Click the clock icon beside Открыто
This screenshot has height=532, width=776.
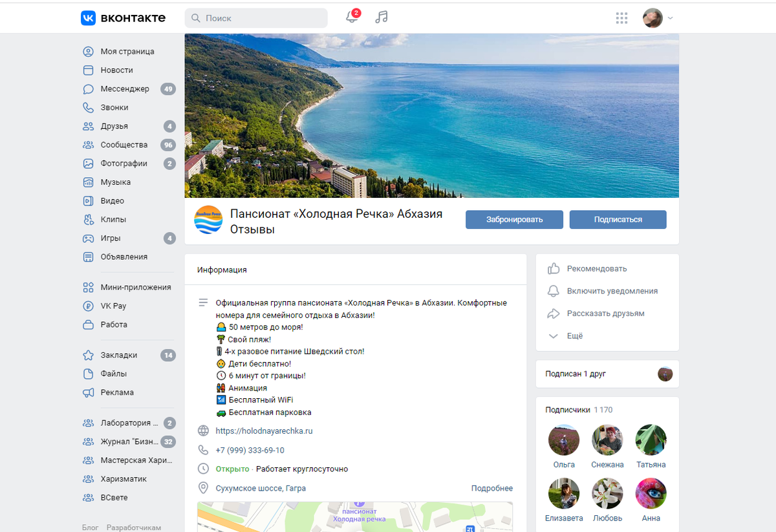[x=203, y=469]
